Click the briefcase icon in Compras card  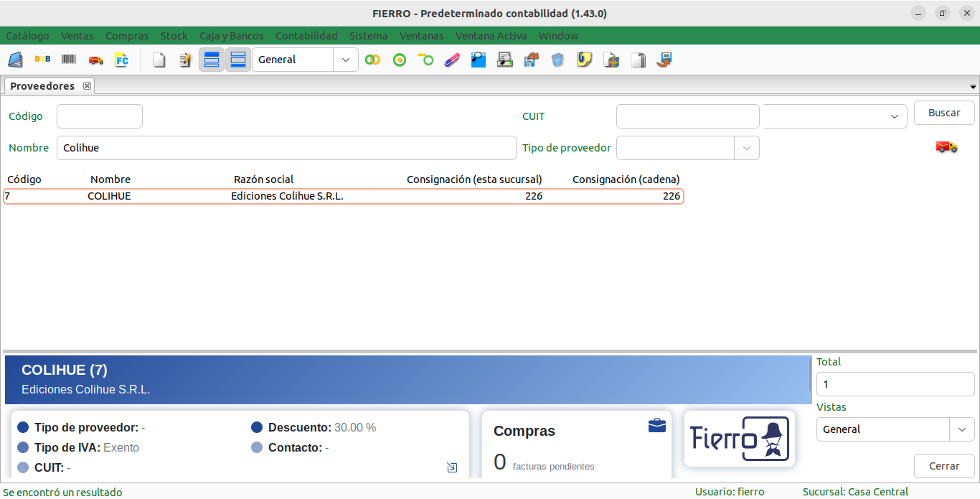(x=656, y=426)
